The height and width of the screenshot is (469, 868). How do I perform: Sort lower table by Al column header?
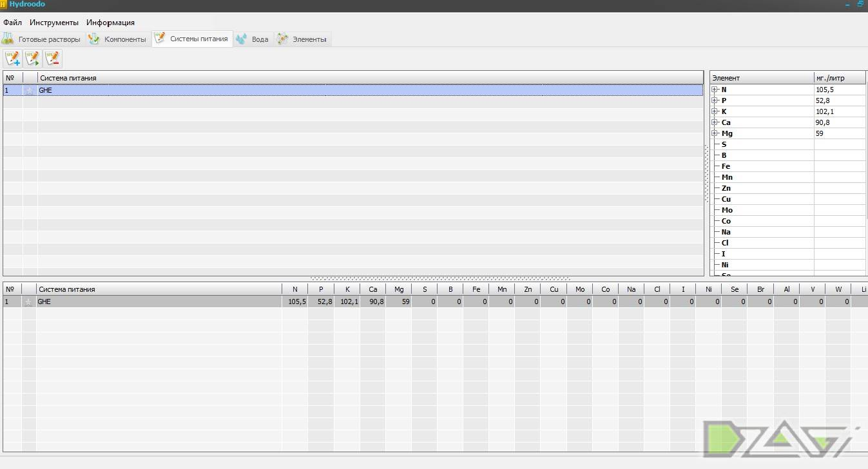(x=787, y=289)
